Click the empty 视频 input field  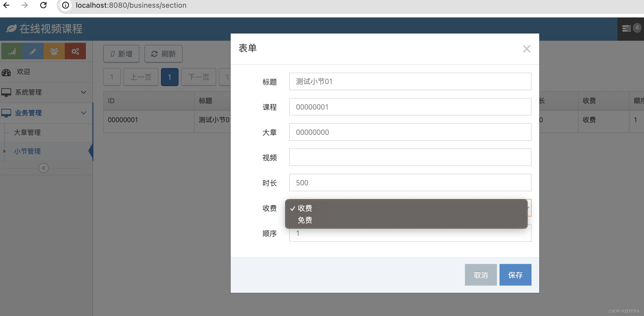click(x=410, y=157)
